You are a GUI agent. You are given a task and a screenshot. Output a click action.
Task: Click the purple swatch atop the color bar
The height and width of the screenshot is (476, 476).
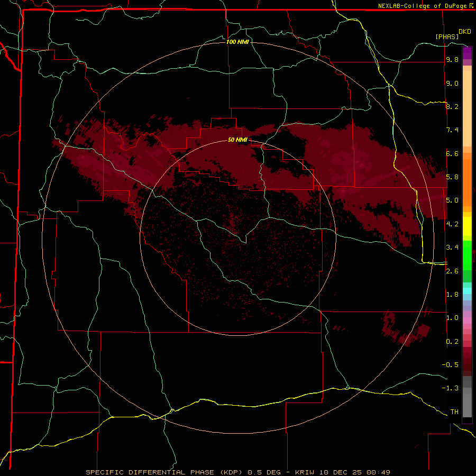point(467,53)
